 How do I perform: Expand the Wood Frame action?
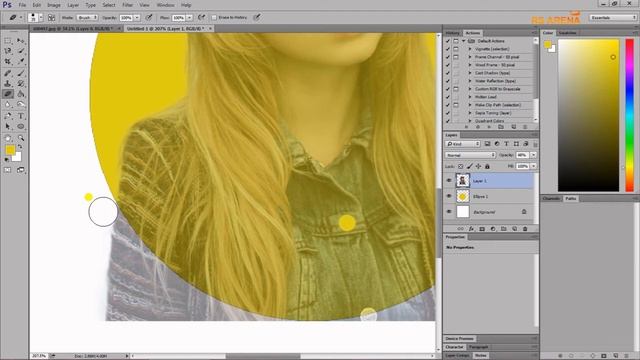pyautogui.click(x=470, y=65)
